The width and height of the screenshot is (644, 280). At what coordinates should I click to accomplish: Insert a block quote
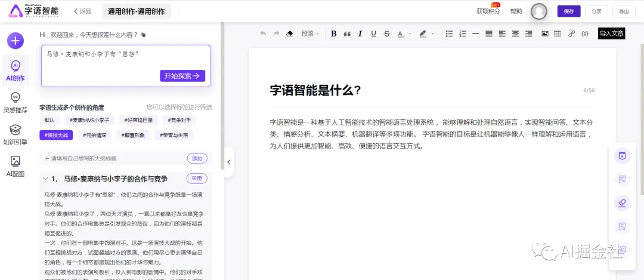tap(347, 33)
